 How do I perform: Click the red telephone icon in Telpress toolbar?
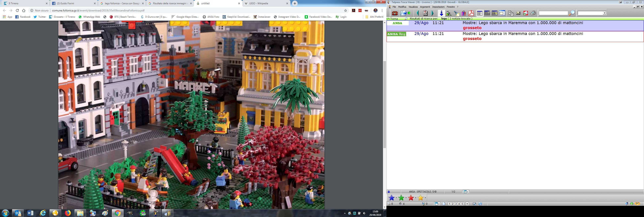395,13
